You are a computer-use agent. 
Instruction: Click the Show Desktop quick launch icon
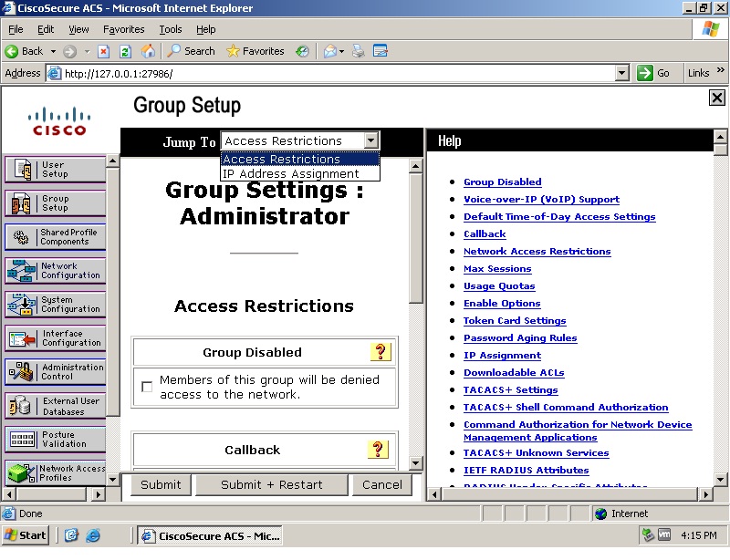pos(71,535)
